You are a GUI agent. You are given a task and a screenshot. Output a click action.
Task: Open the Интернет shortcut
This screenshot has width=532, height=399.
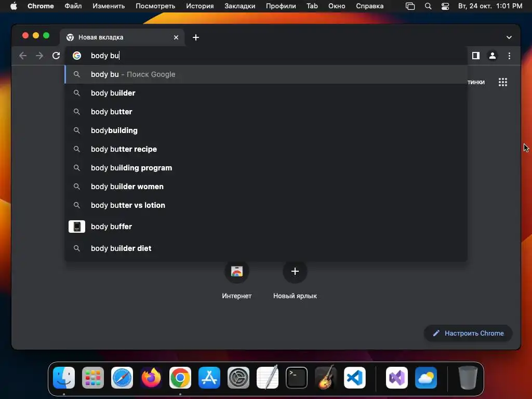[236, 280]
